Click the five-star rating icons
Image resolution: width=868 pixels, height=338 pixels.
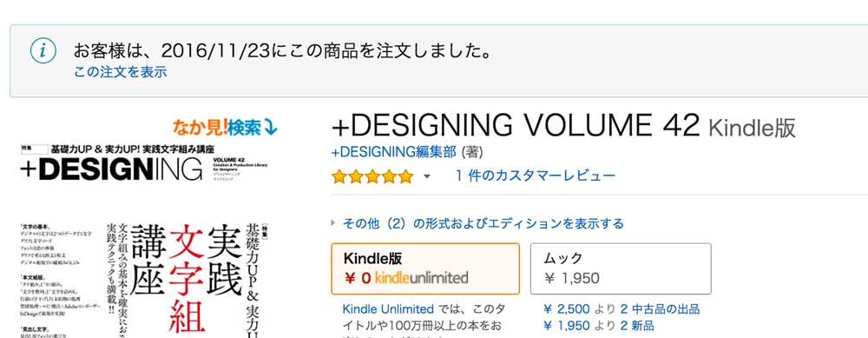click(x=372, y=176)
